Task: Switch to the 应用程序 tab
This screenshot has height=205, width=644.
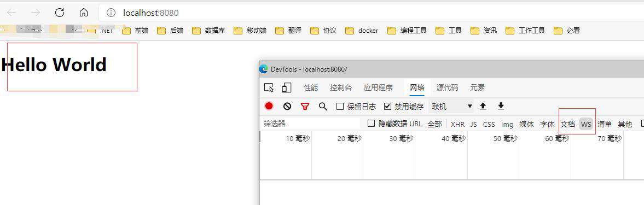Action: point(378,87)
